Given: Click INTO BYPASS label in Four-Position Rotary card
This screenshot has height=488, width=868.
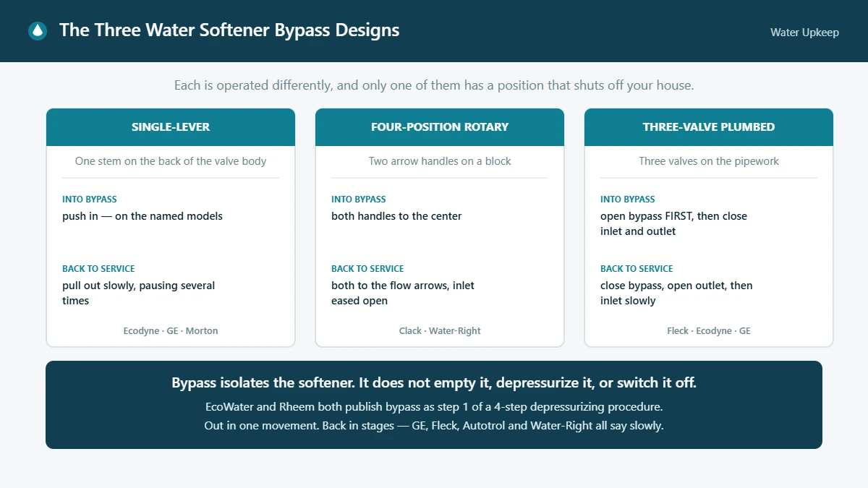Looking at the screenshot, I should click(359, 200).
